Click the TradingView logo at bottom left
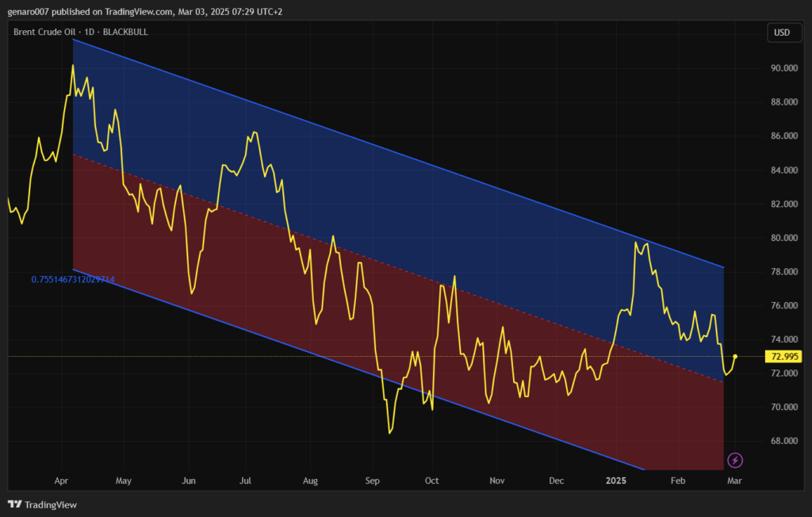 point(43,504)
